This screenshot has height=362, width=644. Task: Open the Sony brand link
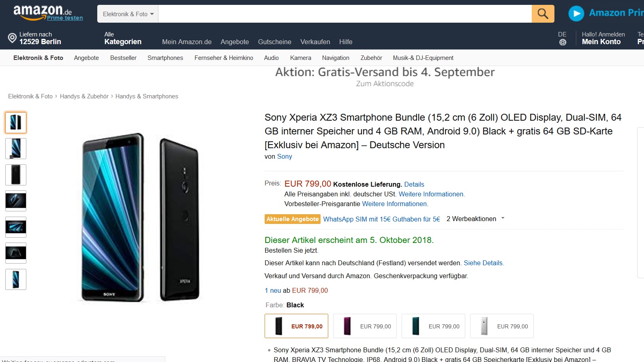284,156
